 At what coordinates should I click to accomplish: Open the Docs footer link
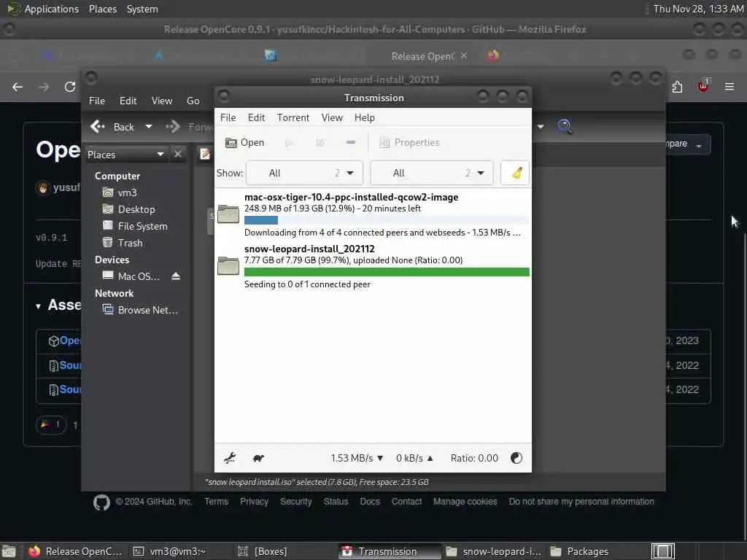pyautogui.click(x=370, y=502)
